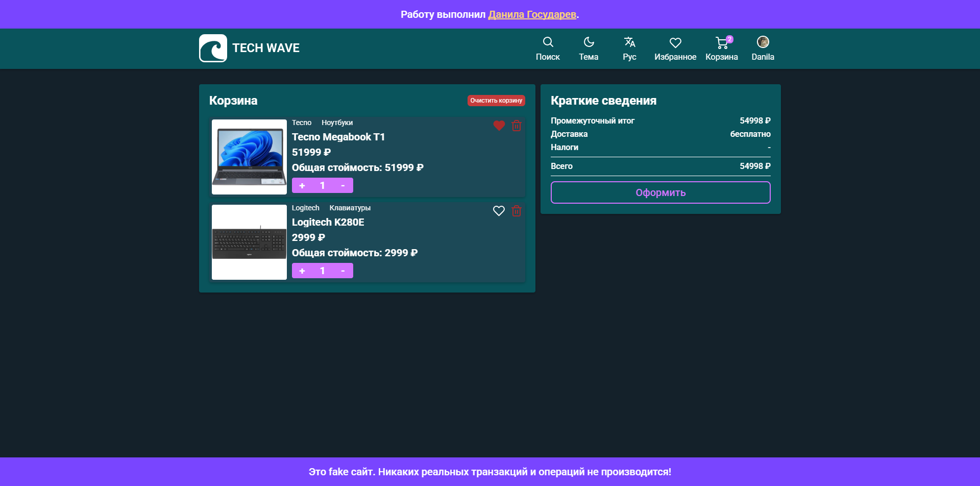The image size is (980, 486).
Task: Follow the Данила Государев author link
Action: pos(532,14)
